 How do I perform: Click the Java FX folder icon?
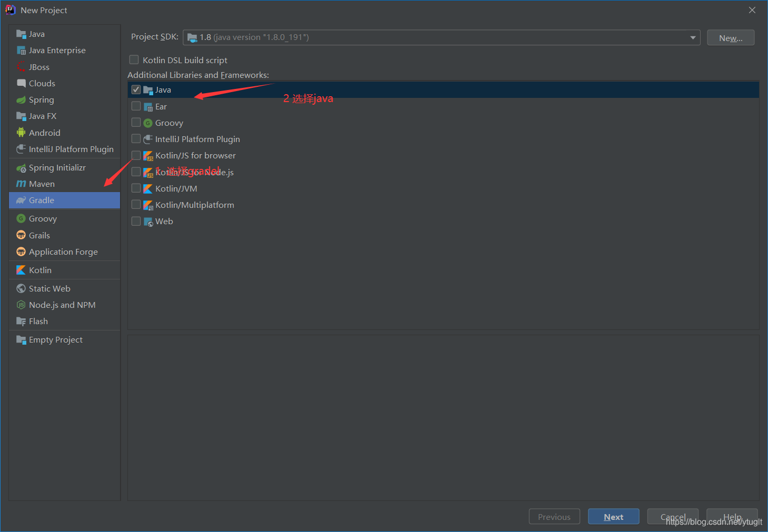21,116
